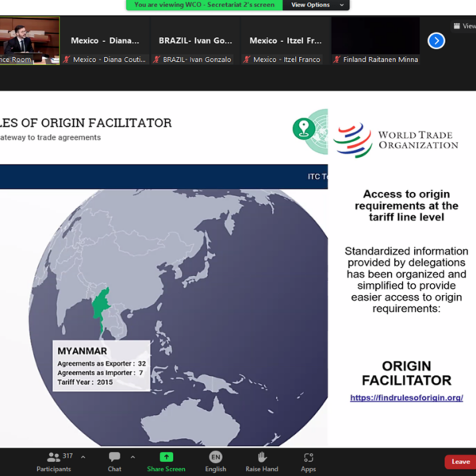Open the Apps menu

[309, 462]
